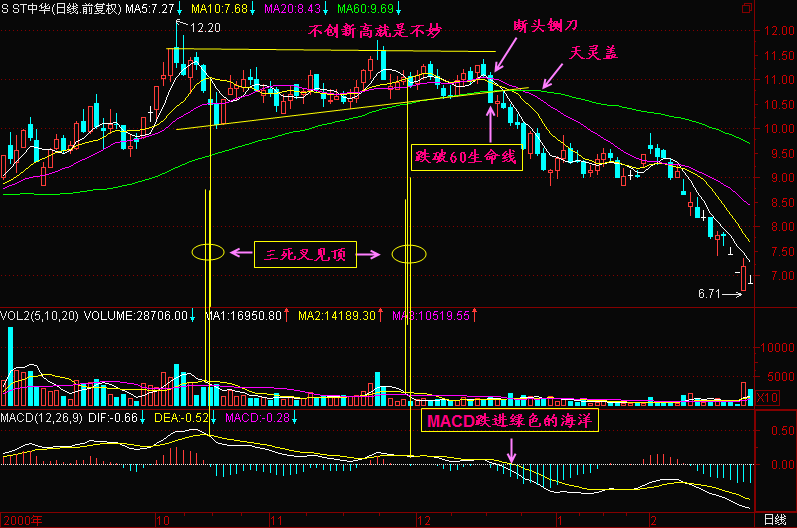The image size is (797, 528).
Task: Click the VOLUME value down arrow
Action: click(193, 316)
